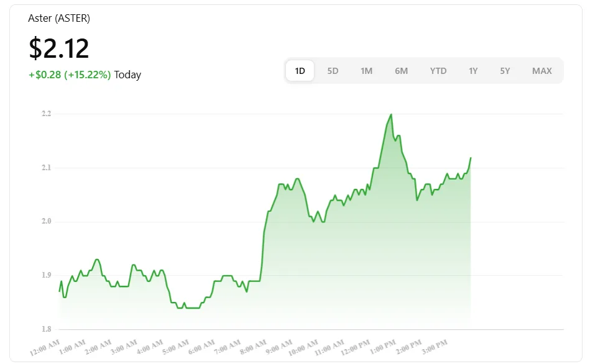
Task: Click the chart peak near 1:00 PM
Action: pyautogui.click(x=390, y=114)
